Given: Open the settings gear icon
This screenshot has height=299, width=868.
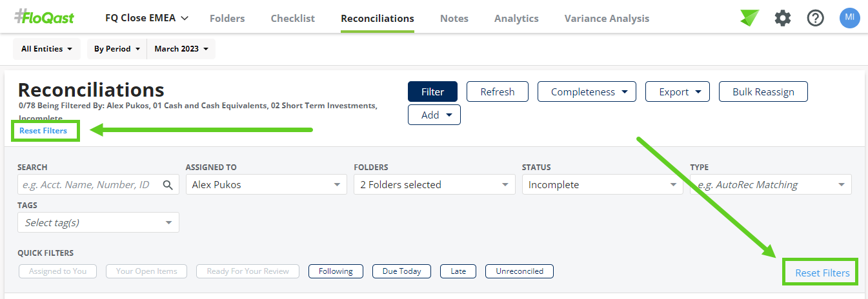Looking at the screenshot, I should 783,18.
